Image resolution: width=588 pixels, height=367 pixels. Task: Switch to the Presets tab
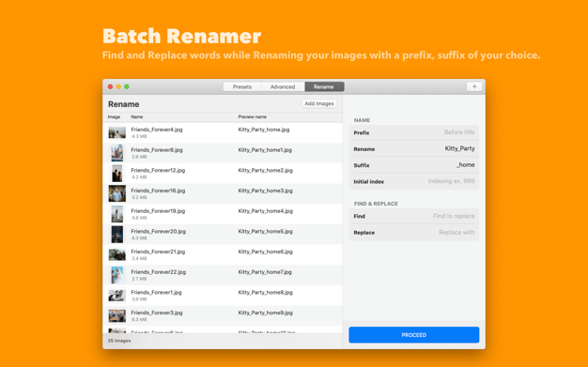pos(242,86)
